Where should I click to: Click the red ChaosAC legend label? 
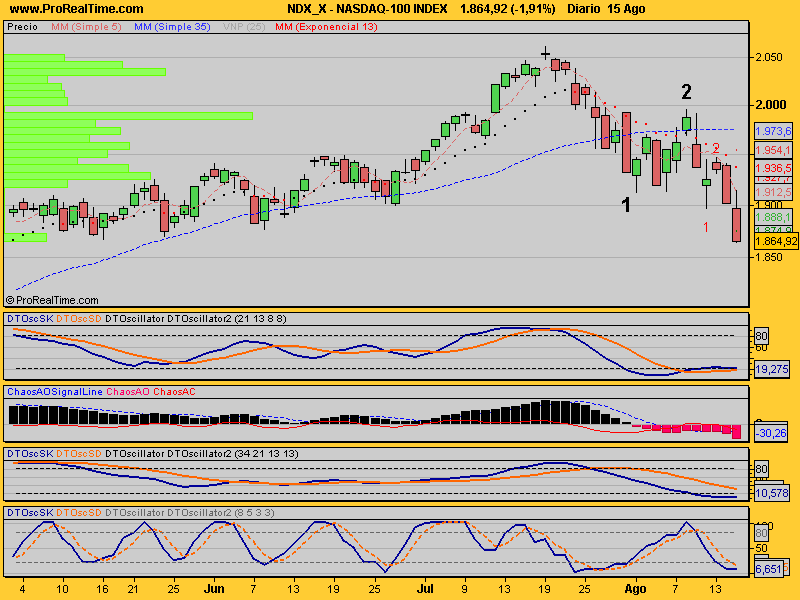pyautogui.click(x=174, y=392)
